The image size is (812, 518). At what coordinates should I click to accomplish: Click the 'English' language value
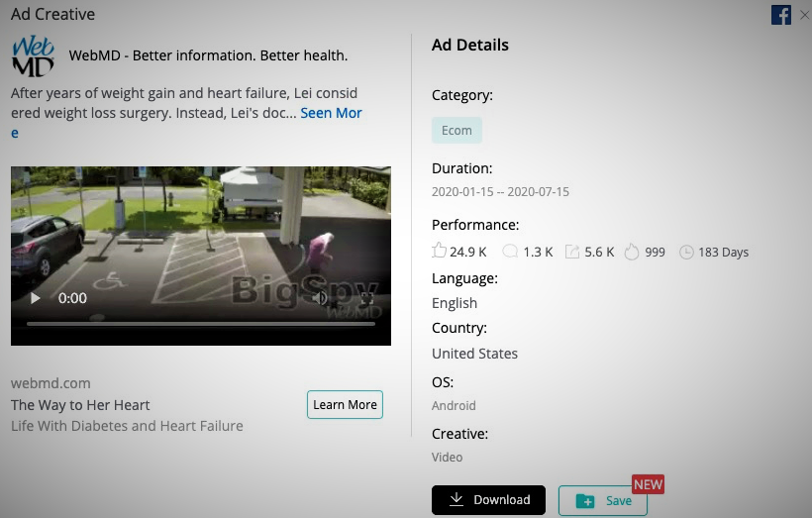pyautogui.click(x=455, y=303)
